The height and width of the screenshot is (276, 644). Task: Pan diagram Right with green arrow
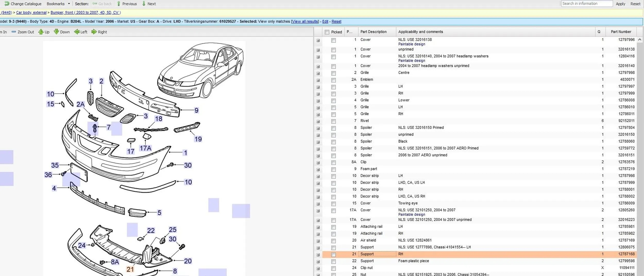pyautogui.click(x=94, y=32)
